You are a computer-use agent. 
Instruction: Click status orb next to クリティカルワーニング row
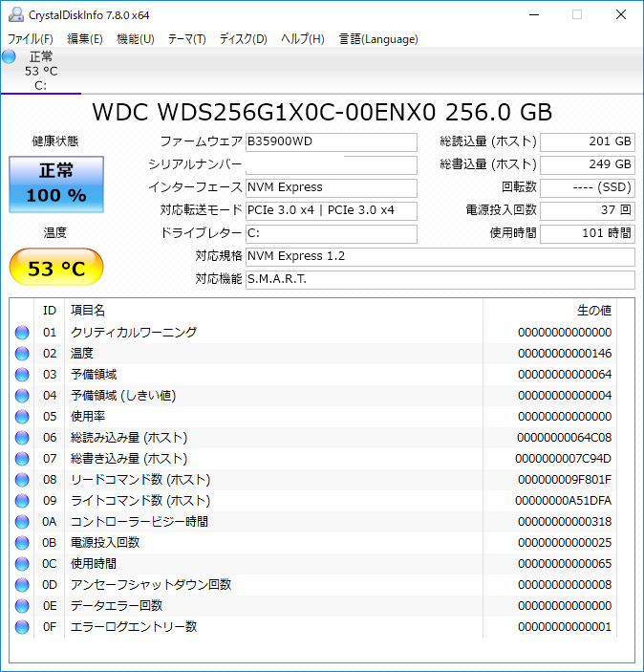[22, 333]
